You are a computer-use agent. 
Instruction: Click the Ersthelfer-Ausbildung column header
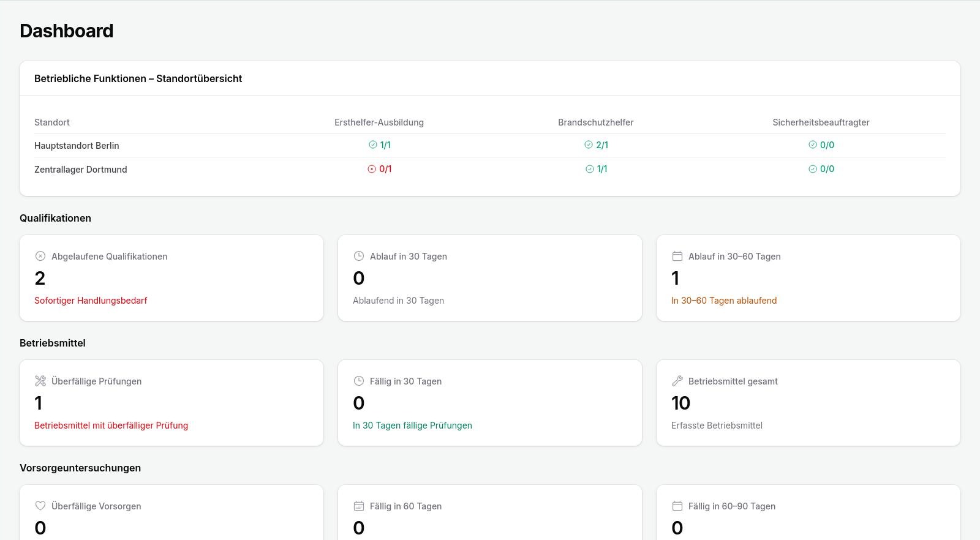tap(379, 122)
